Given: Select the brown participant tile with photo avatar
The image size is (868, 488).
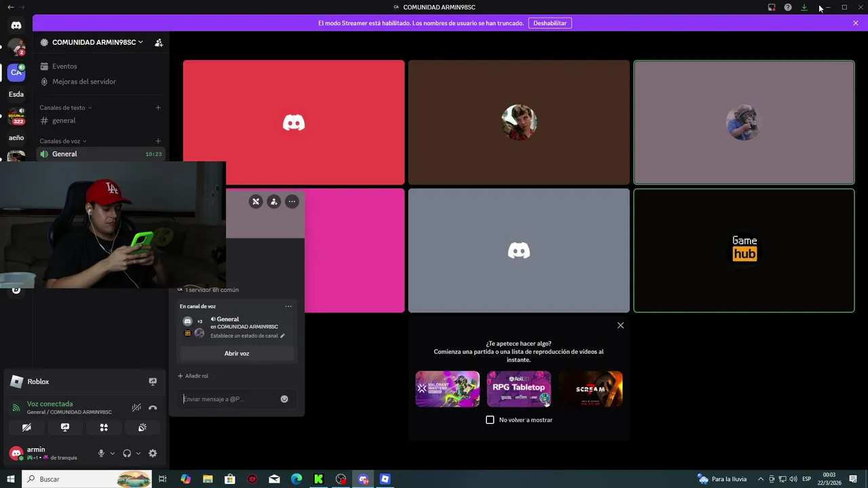Looking at the screenshot, I should click(x=519, y=122).
